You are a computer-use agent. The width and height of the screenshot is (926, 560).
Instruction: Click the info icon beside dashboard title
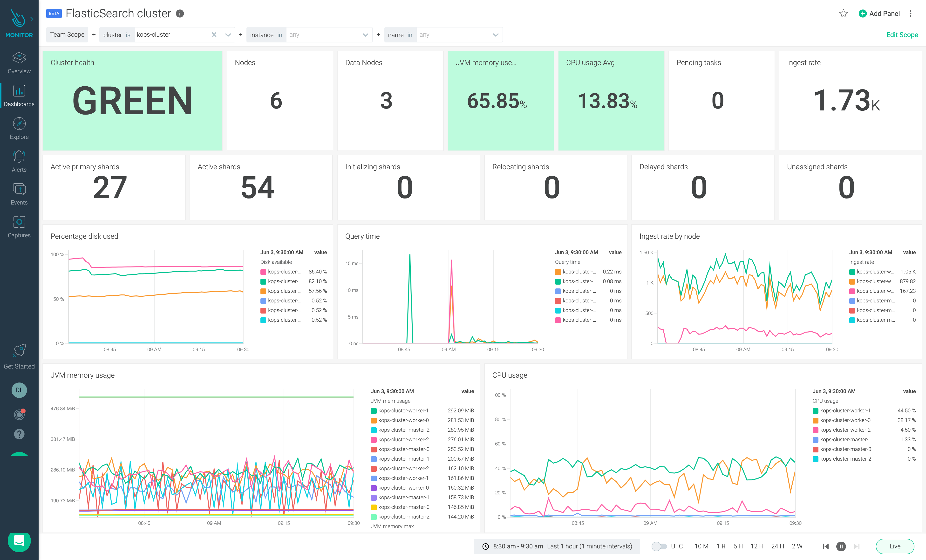(x=180, y=14)
